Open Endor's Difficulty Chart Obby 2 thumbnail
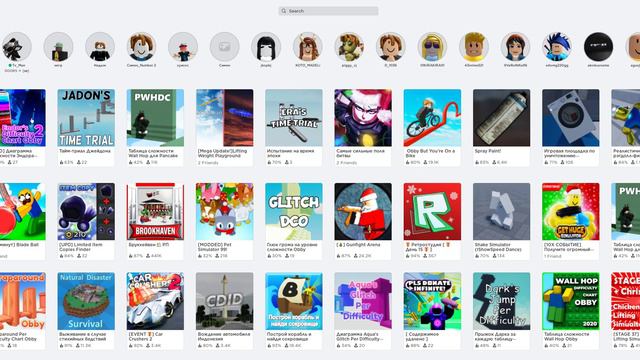Viewport: 640px width, 360px height. point(22,118)
